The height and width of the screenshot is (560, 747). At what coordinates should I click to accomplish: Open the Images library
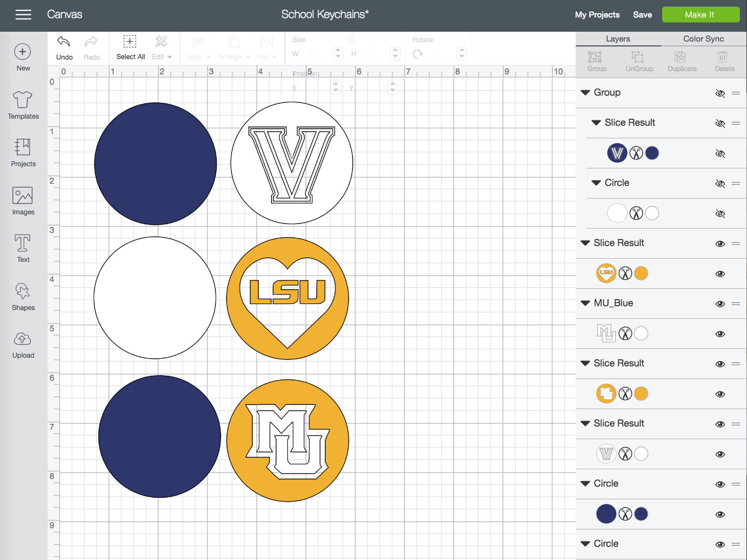(x=23, y=196)
